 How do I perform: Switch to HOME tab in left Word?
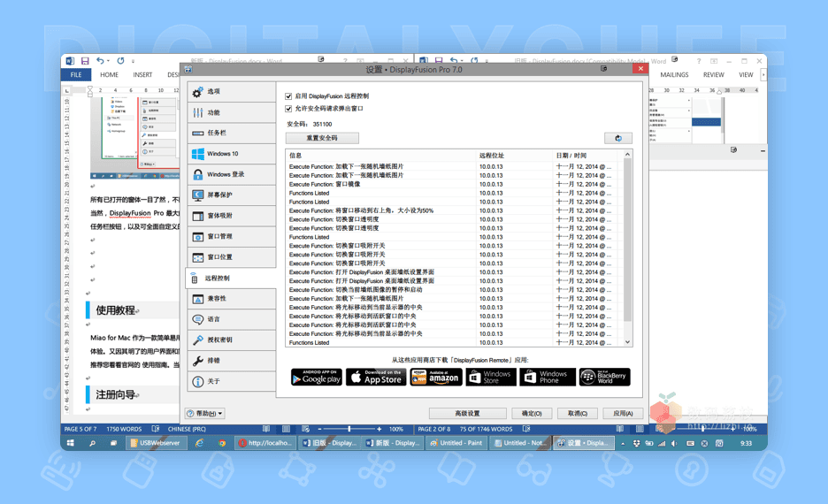pyautogui.click(x=110, y=75)
